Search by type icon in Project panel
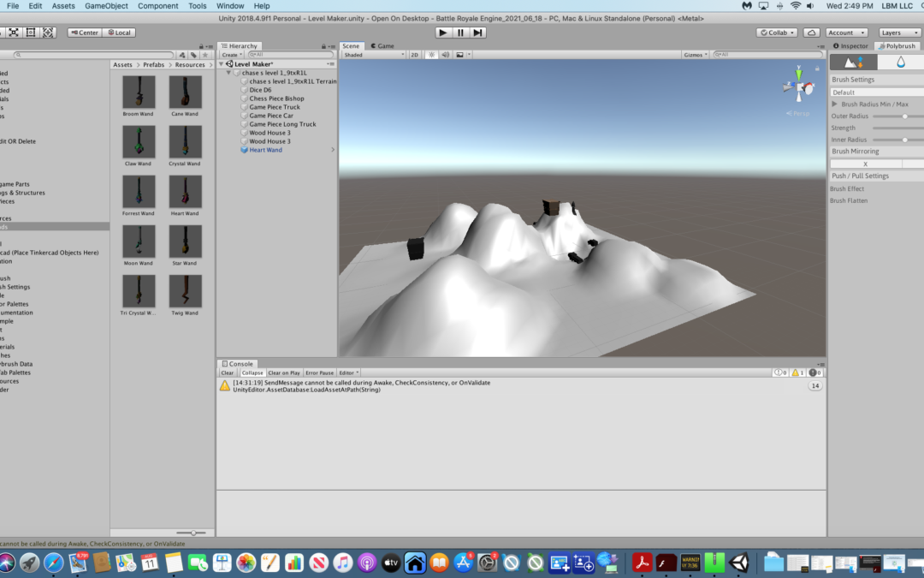This screenshot has height=578, width=924. tap(182, 55)
